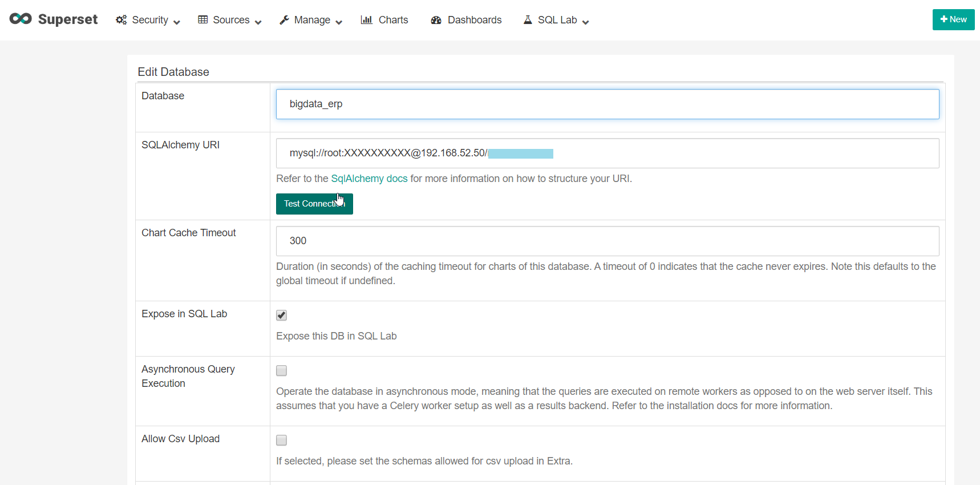This screenshot has width=980, height=485.
Task: Click the 'SQLAlchemy URI' label
Action: point(180,145)
